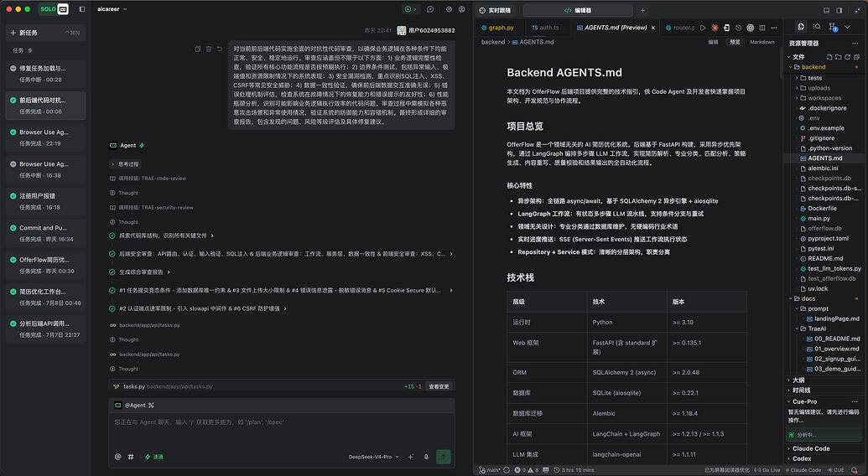Screen dimensions: 868x476
Task: Select the 预览 mode button
Action: tap(735, 42)
